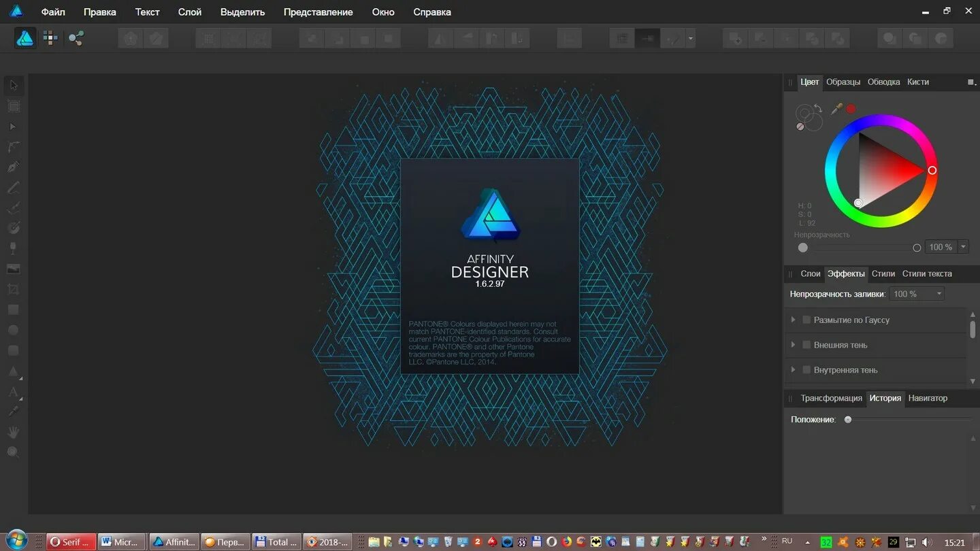Image resolution: width=980 pixels, height=551 pixels.
Task: Expand the Внешняя тень settings
Action: [x=793, y=345]
